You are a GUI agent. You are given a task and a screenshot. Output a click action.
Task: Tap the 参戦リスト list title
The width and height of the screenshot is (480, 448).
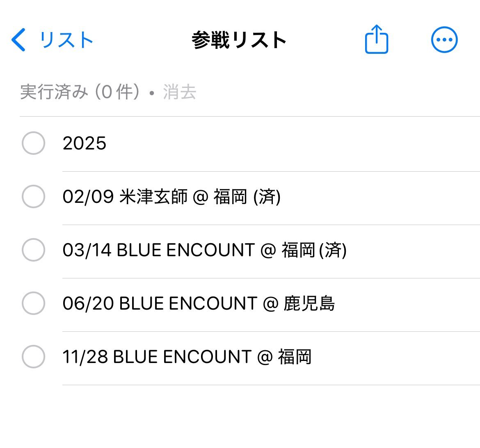coord(239,40)
